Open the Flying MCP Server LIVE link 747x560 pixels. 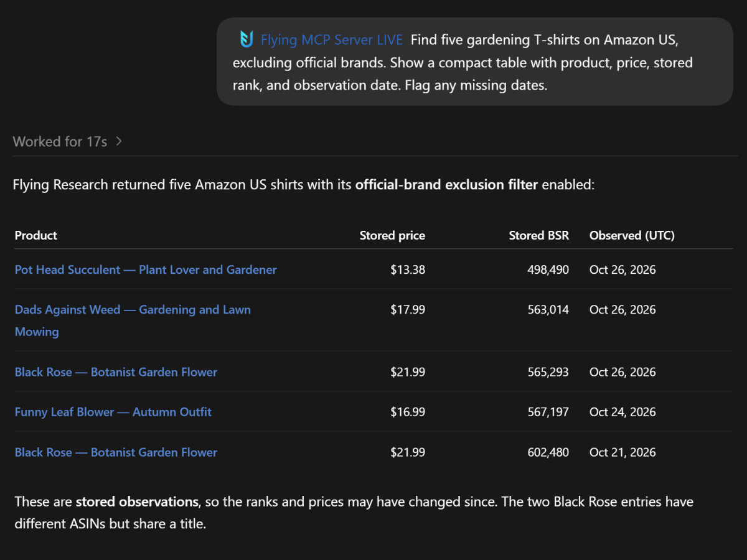pyautogui.click(x=332, y=40)
